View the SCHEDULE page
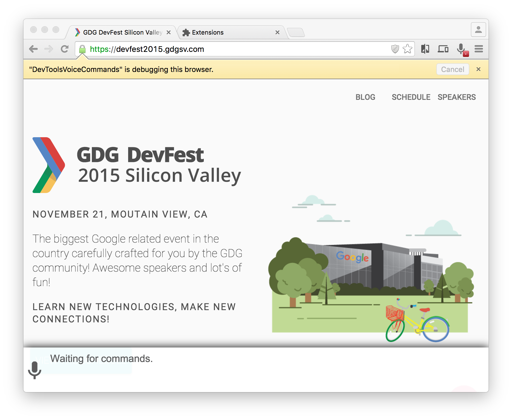The width and height of the screenshot is (512, 420). click(411, 97)
